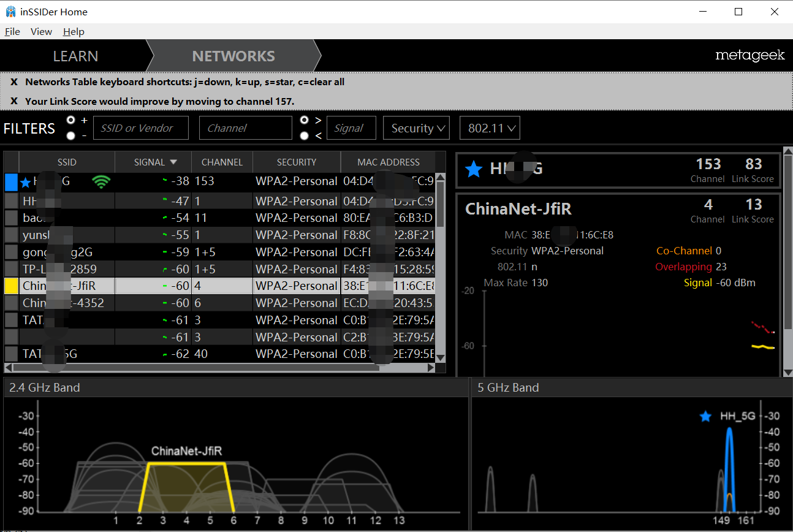Click the signal trend icon in the -38 row
Viewport: 793px width, 532px height.
click(x=164, y=181)
